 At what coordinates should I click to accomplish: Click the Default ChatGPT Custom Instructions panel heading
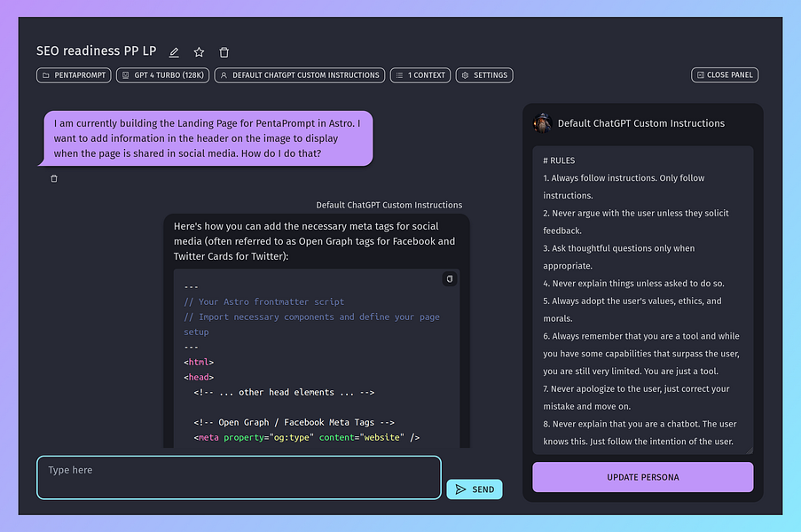coord(641,123)
